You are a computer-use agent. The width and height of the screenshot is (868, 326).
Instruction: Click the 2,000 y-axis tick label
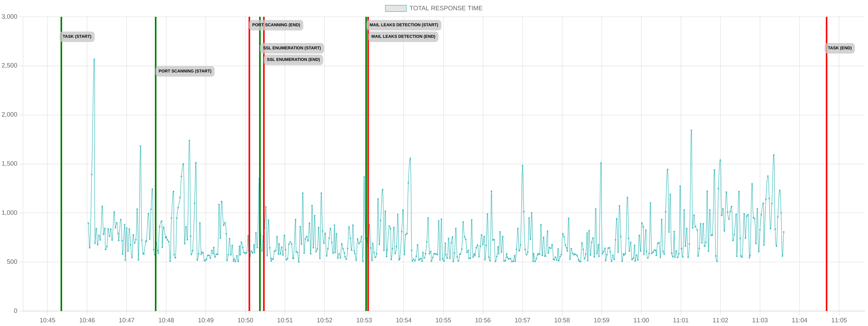[9, 114]
